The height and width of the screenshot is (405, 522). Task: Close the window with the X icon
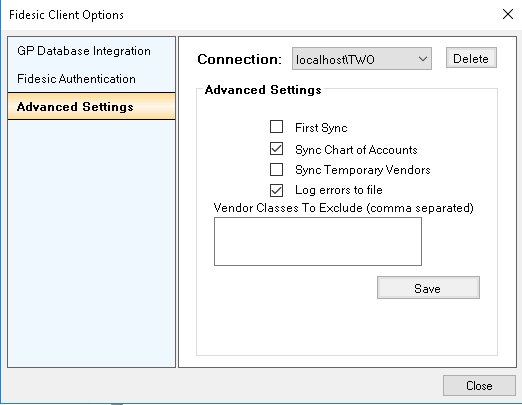pyautogui.click(x=508, y=14)
